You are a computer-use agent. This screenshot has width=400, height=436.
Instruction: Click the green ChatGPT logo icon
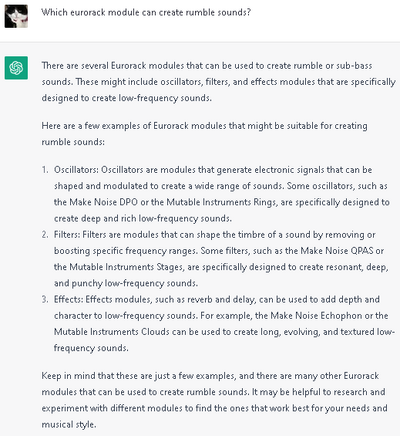[16, 68]
